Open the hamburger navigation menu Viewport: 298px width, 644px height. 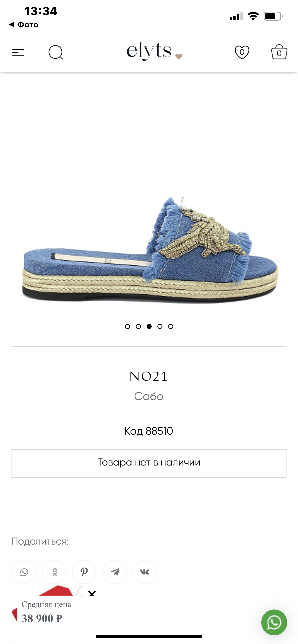(x=18, y=52)
